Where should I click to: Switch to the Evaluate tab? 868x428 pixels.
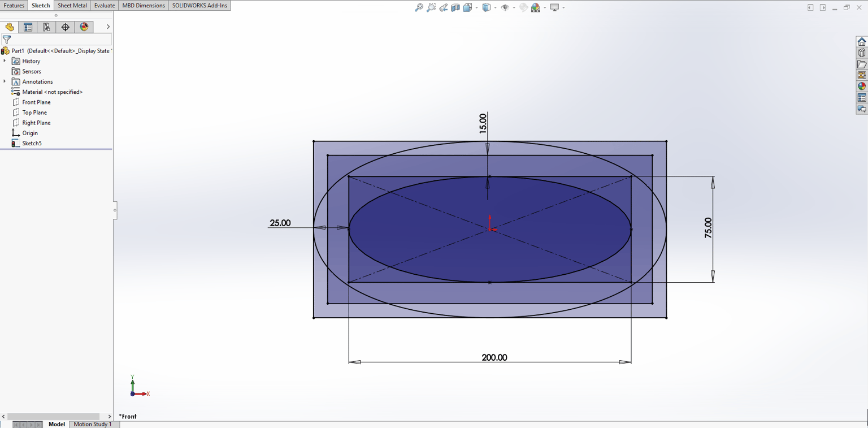click(105, 6)
